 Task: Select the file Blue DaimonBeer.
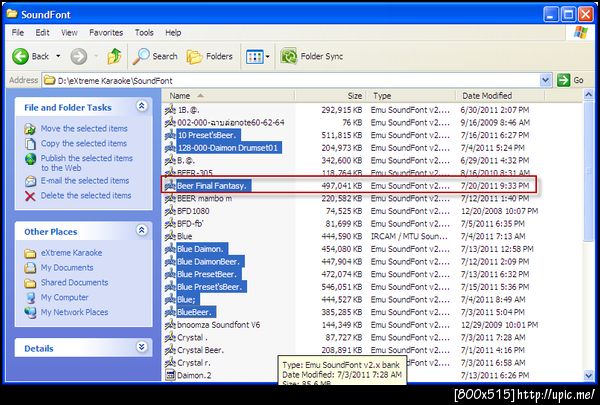pyautogui.click(x=209, y=262)
